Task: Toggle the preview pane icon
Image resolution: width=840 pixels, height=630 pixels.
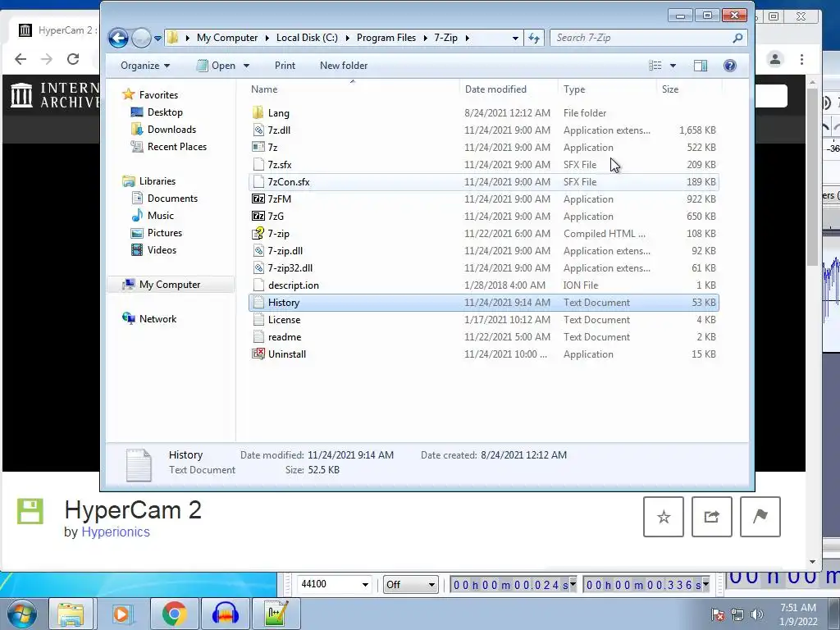Action: click(x=701, y=66)
